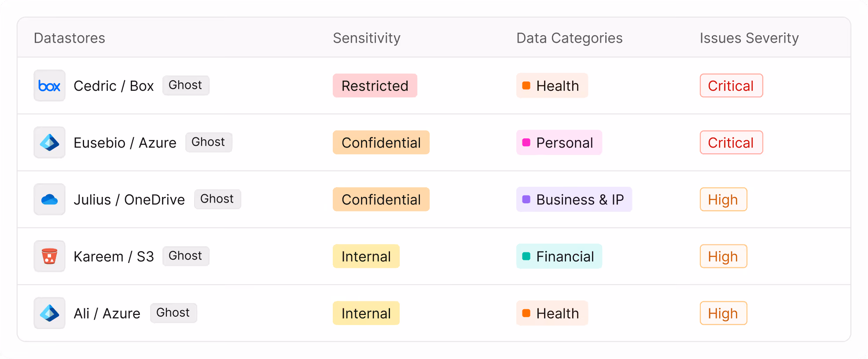Image resolution: width=868 pixels, height=359 pixels.
Task: Click the Issues Severity column header
Action: tap(749, 38)
